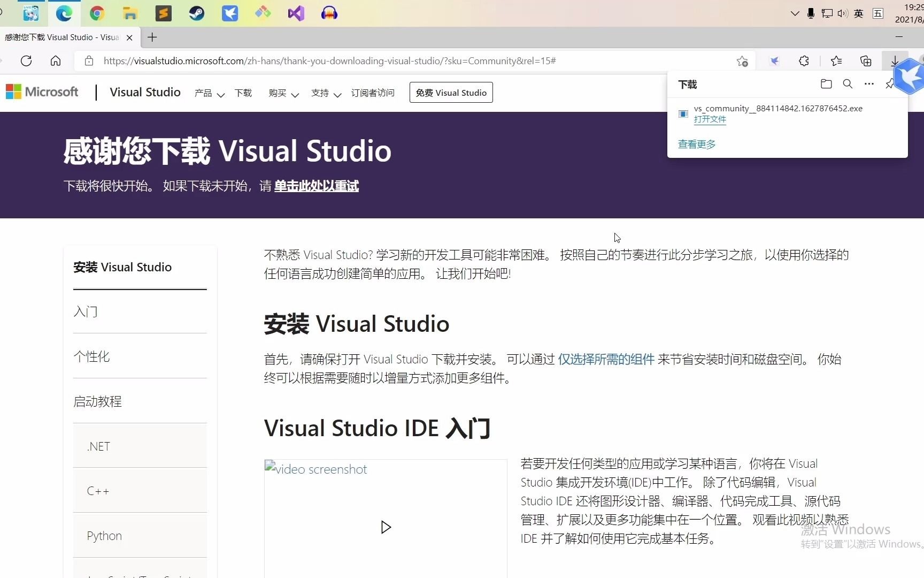
Task: Click the 免费 Visual Studio button
Action: coord(451,93)
